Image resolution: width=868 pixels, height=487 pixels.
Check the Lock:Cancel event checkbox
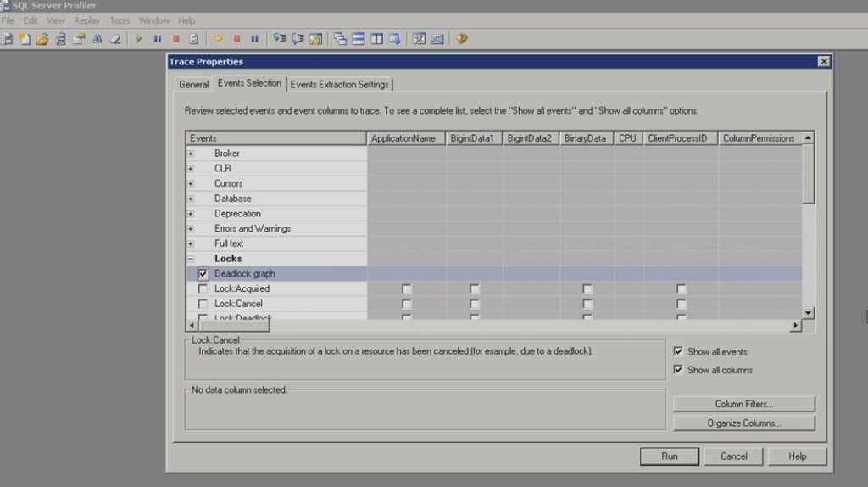pos(203,304)
